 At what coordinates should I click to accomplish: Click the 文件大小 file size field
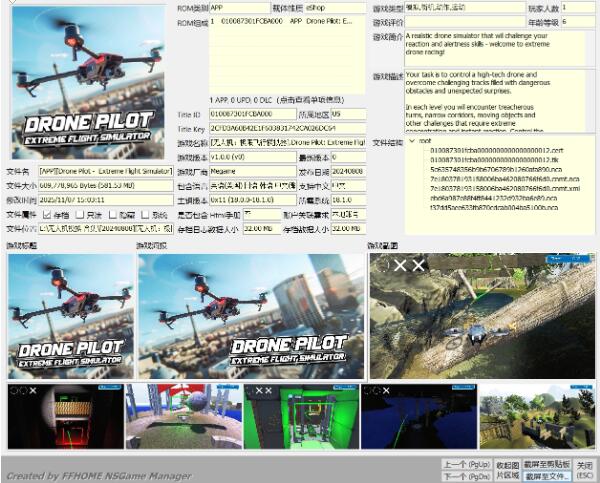tap(106, 186)
